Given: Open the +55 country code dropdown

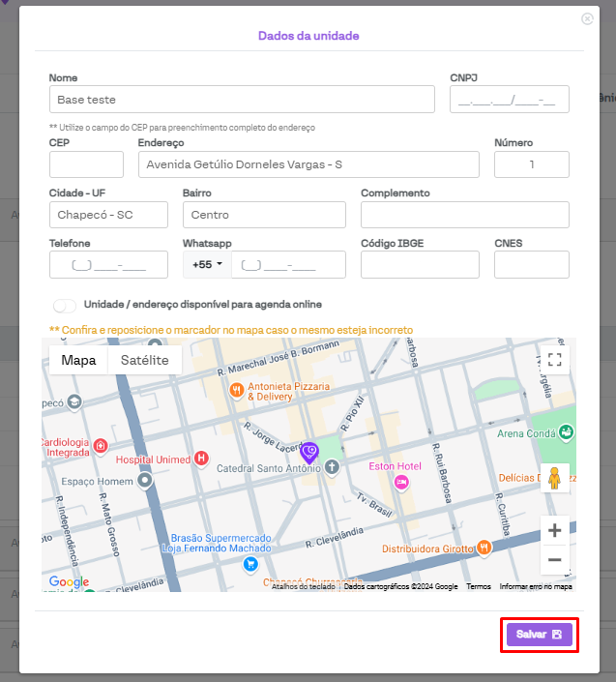Looking at the screenshot, I should [x=207, y=264].
